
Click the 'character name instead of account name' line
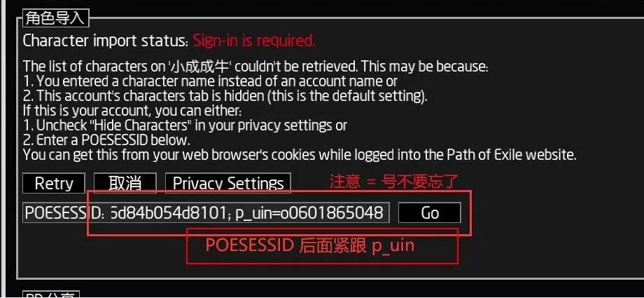click(210, 81)
